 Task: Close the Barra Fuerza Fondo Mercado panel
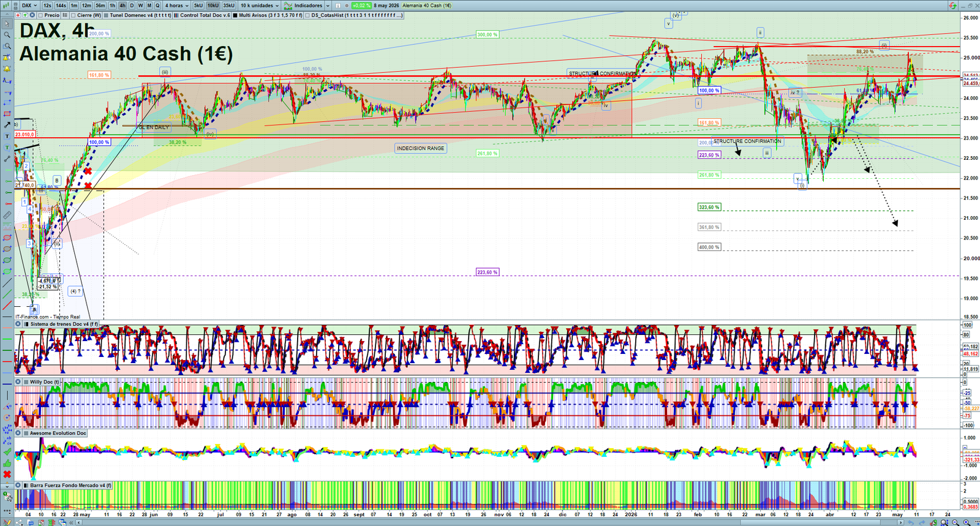coord(18,485)
